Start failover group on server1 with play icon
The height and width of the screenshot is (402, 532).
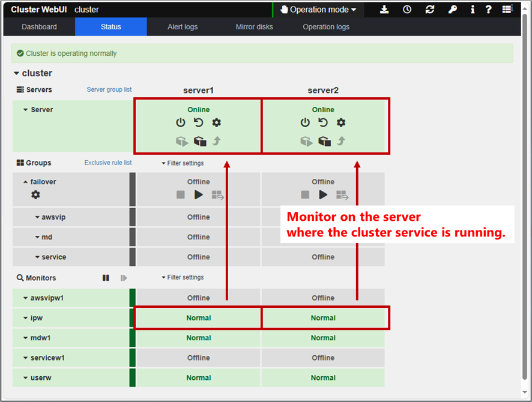(199, 195)
